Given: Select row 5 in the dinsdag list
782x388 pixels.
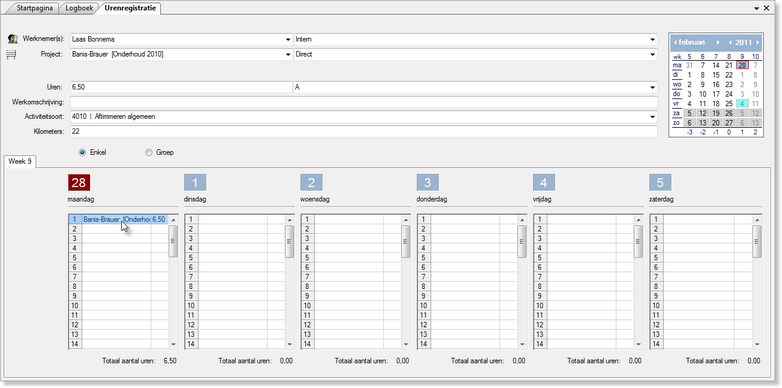Looking at the screenshot, I should [235, 258].
